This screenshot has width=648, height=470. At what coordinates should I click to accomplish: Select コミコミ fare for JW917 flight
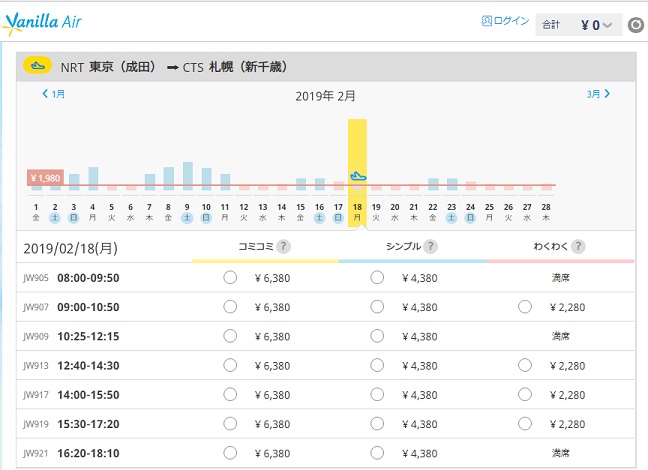230,394
